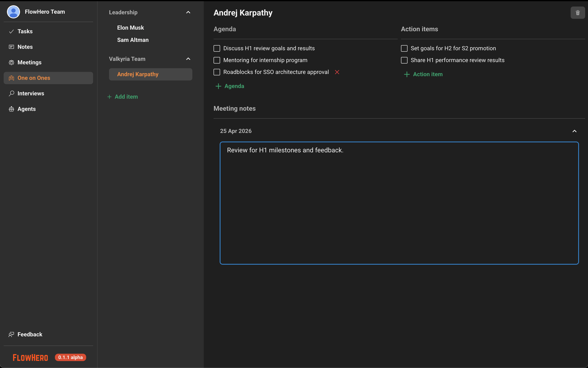Viewport: 588px width, 368px height.
Task: Open the Tasks menu item
Action: (25, 31)
